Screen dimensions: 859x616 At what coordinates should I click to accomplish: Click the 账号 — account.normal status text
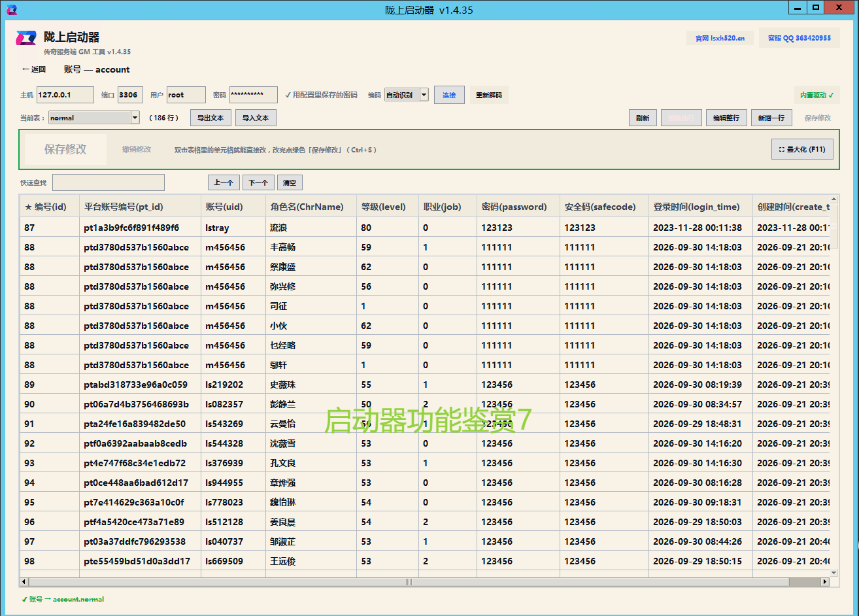tap(63, 599)
